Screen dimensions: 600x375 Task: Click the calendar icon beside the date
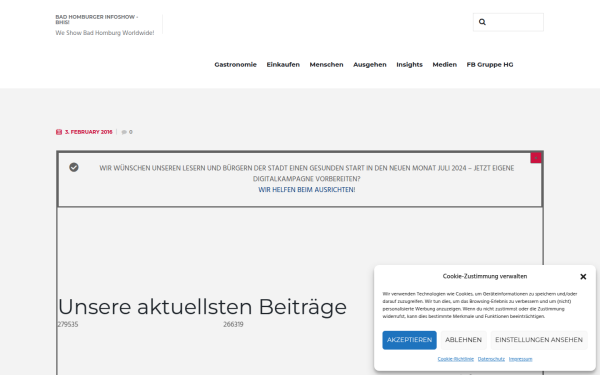point(59,132)
